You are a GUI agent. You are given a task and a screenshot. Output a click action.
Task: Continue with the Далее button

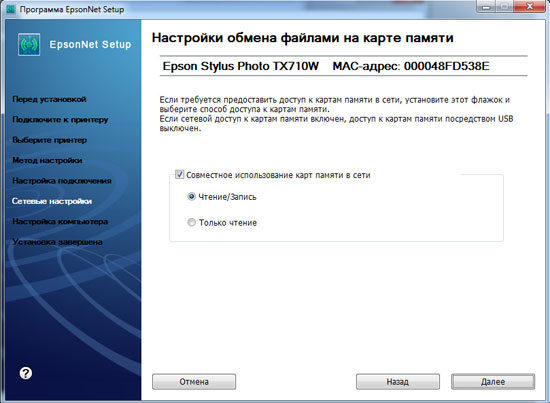click(x=493, y=382)
